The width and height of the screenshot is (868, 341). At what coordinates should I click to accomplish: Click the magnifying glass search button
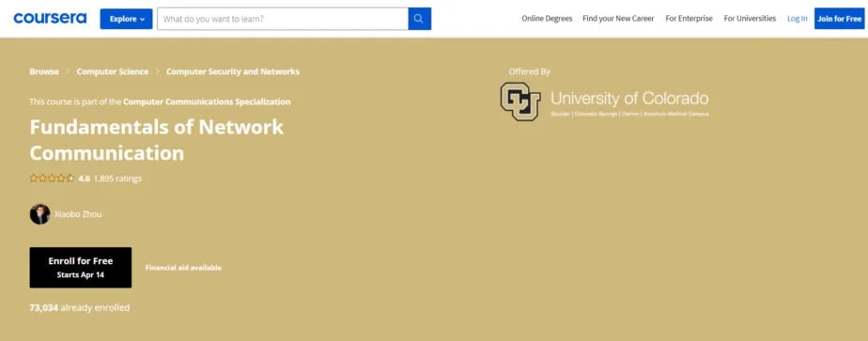click(420, 19)
